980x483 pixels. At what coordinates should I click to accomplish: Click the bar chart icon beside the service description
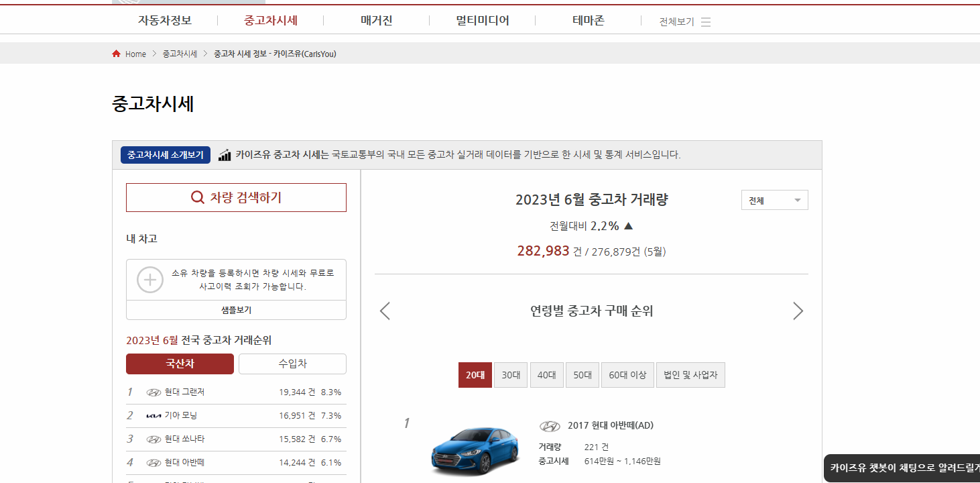pyautogui.click(x=224, y=154)
